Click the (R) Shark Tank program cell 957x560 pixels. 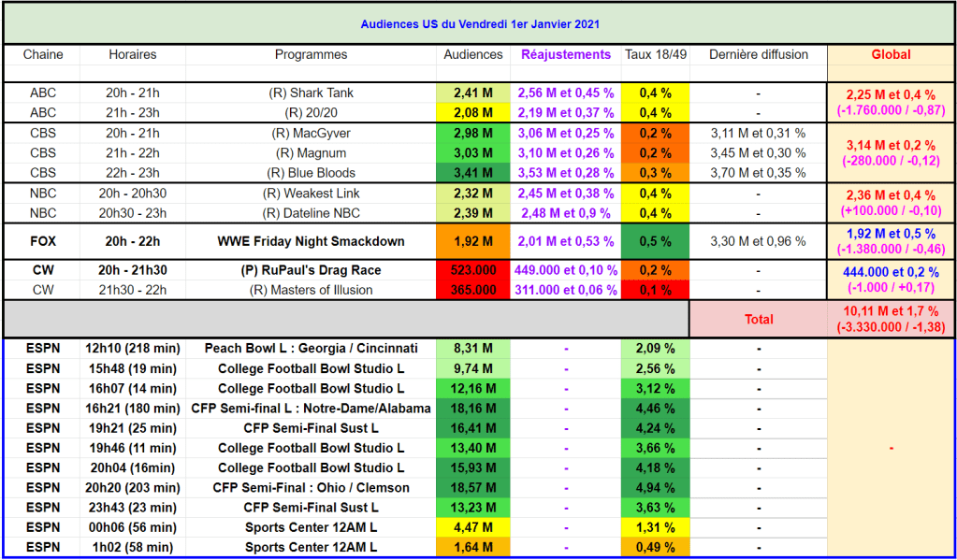pyautogui.click(x=311, y=93)
